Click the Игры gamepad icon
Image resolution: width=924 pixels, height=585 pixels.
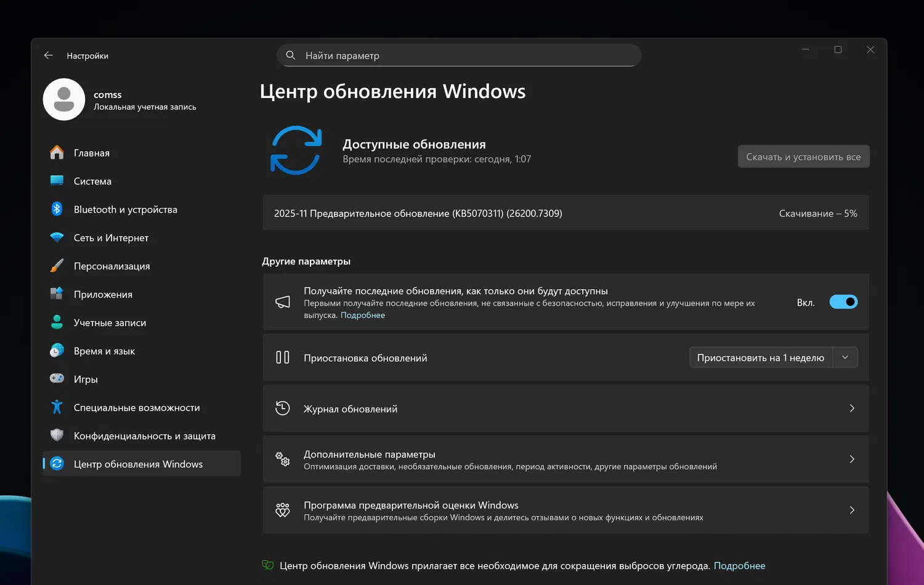(x=57, y=378)
